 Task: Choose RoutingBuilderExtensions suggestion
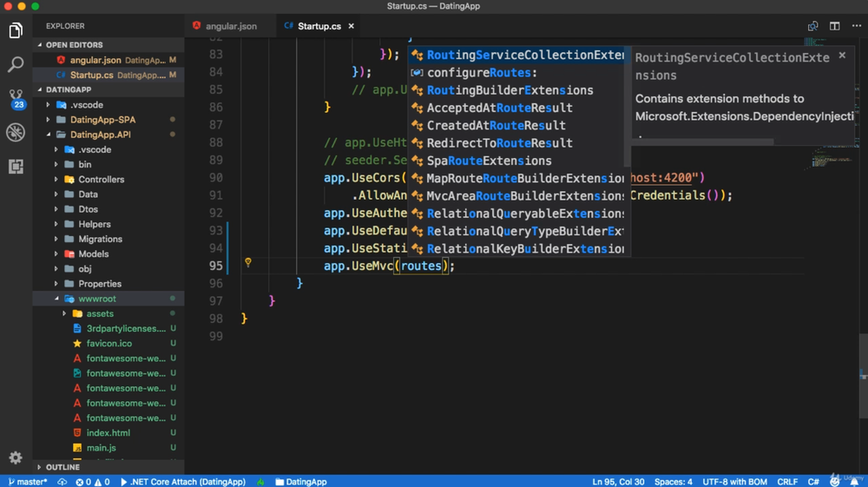click(x=516, y=90)
